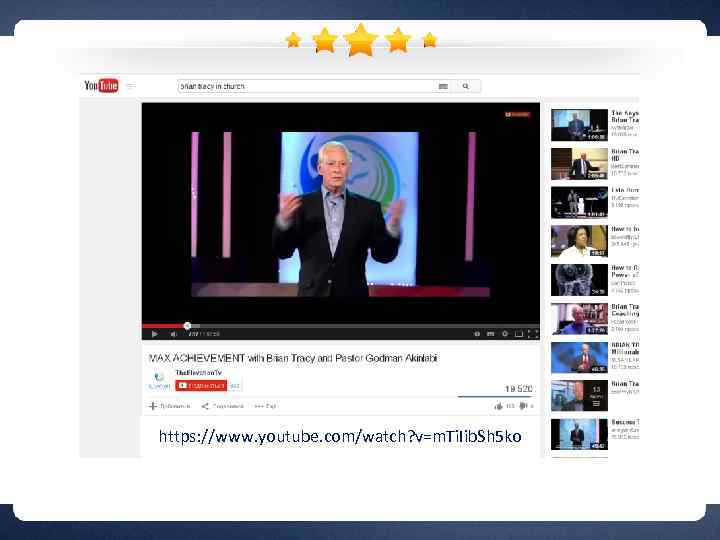Mute the video via speaker icon

pos(174,334)
